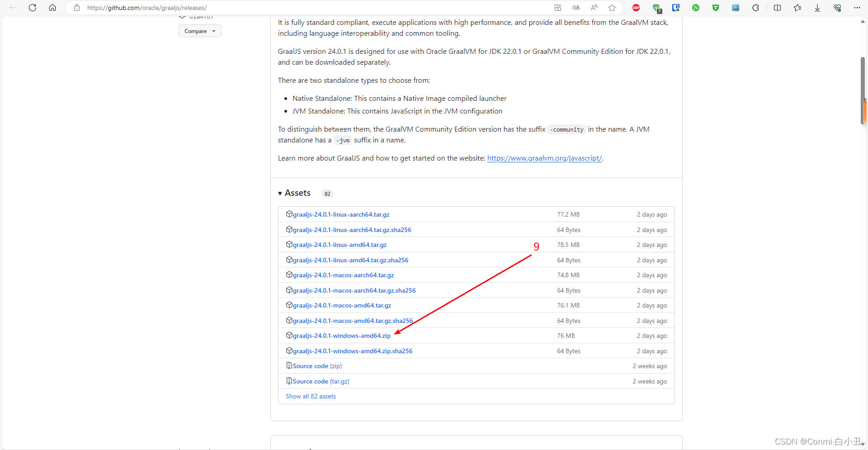View site info via the lock icon
This screenshot has width=868, height=450.
point(77,8)
